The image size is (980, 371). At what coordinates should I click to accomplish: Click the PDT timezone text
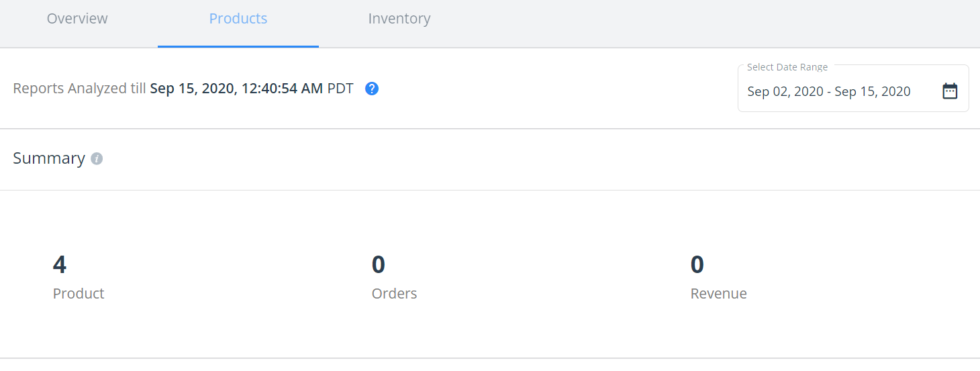(340, 89)
